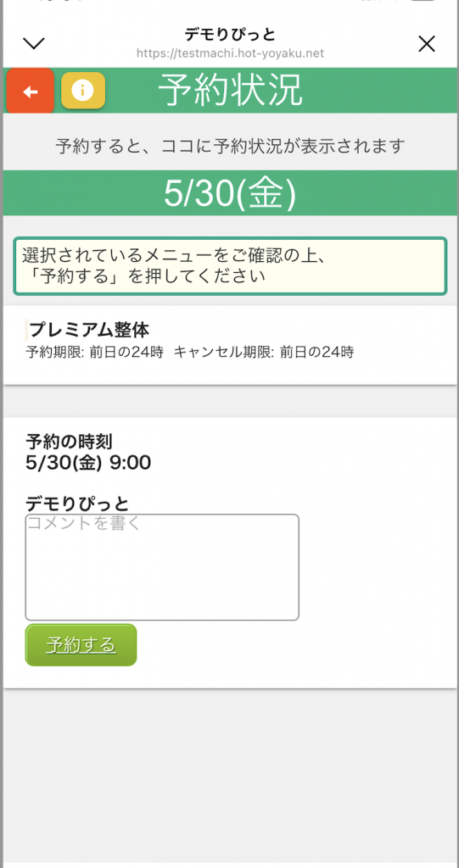Select the プレミアム整体 menu card
Image resolution: width=459 pixels, height=868 pixels.
coord(229,345)
